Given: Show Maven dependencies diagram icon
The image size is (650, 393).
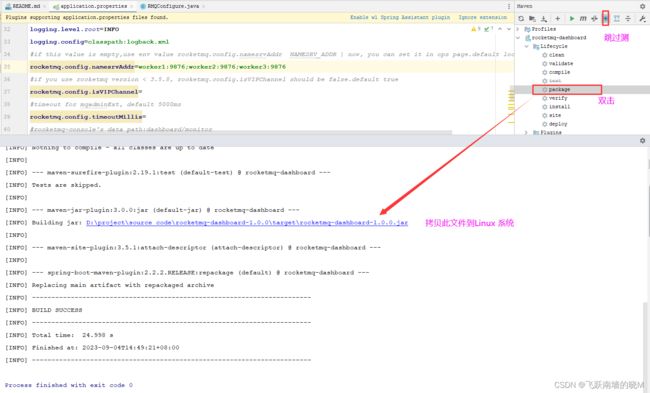Looking at the screenshot, I should coord(617,19).
